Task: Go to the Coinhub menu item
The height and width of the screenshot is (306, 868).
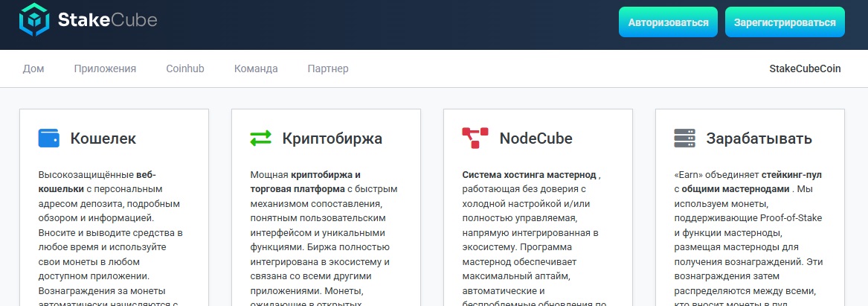Action: pyautogui.click(x=185, y=68)
